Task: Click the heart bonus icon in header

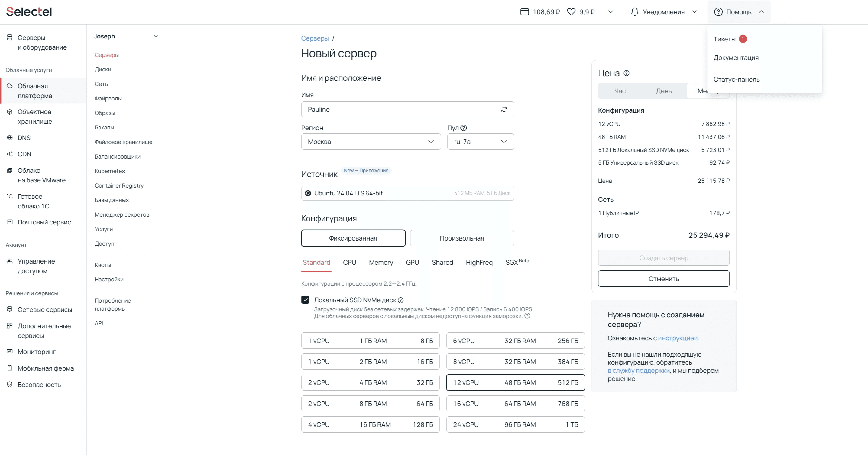Action: click(x=571, y=12)
